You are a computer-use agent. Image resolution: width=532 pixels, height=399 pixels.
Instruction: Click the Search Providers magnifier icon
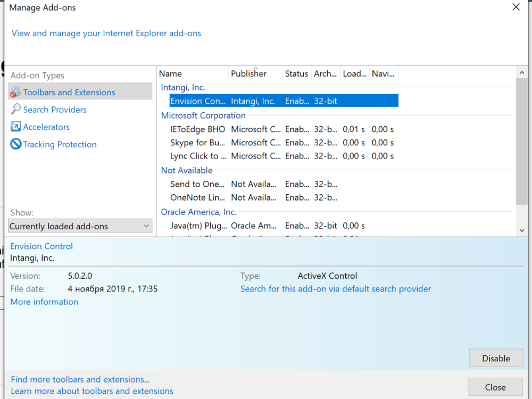pos(15,110)
